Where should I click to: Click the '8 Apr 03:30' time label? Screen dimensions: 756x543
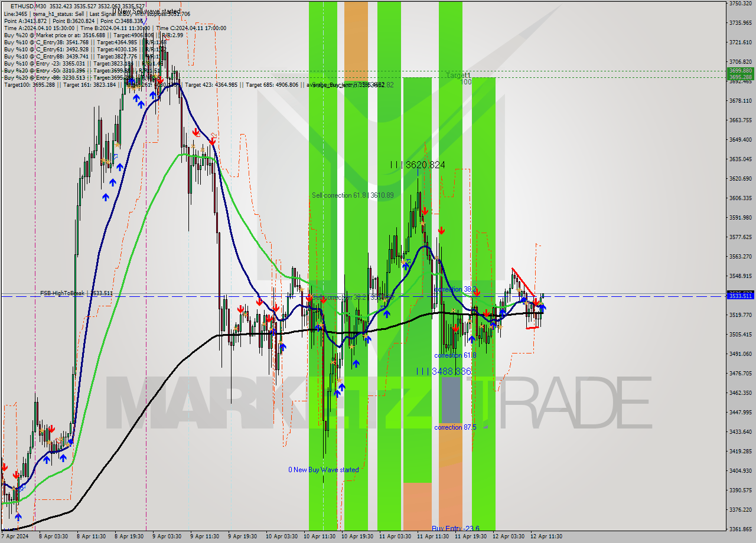[54, 537]
